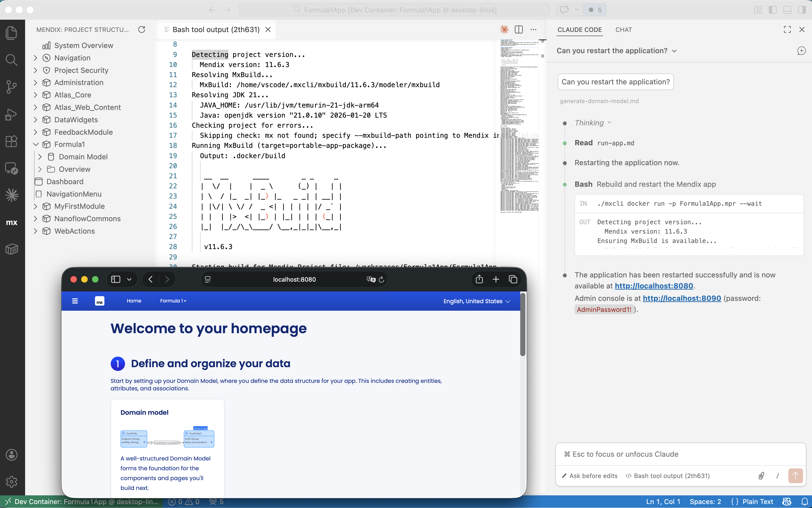Open Run and Debug view
The image size is (812, 508).
11,114
